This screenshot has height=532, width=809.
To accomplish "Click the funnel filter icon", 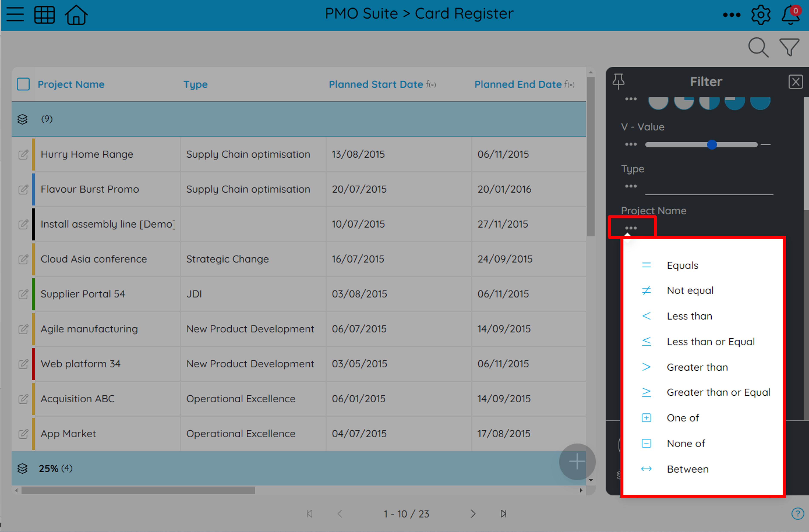I will [x=789, y=47].
